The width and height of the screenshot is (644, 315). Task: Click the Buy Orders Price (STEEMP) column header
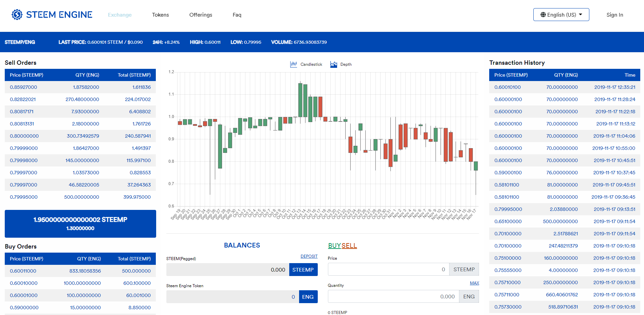pos(26,259)
